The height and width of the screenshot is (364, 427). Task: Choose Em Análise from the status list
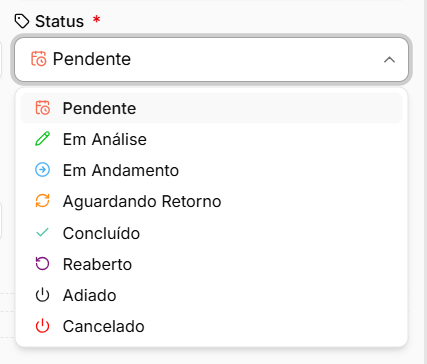(x=211, y=139)
